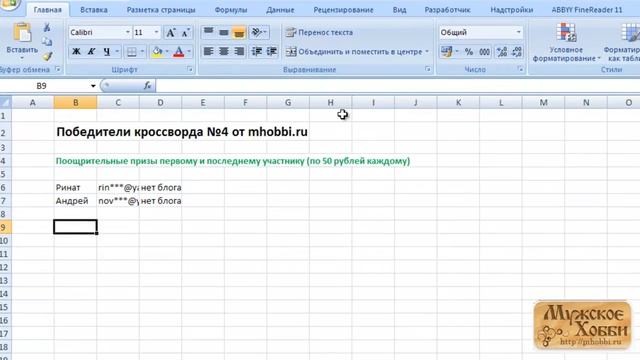The width and height of the screenshot is (640, 360).
Task: Click the increase decimal places icon
Action: 502,51
